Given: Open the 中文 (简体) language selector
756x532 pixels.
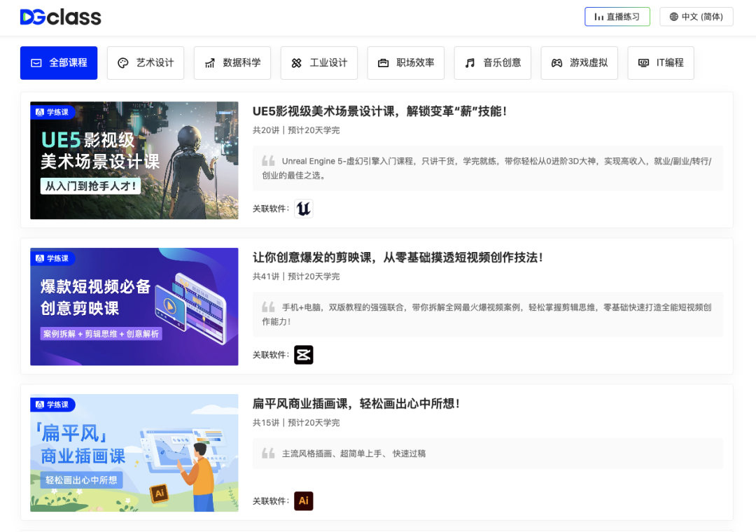Looking at the screenshot, I should tap(696, 16).
